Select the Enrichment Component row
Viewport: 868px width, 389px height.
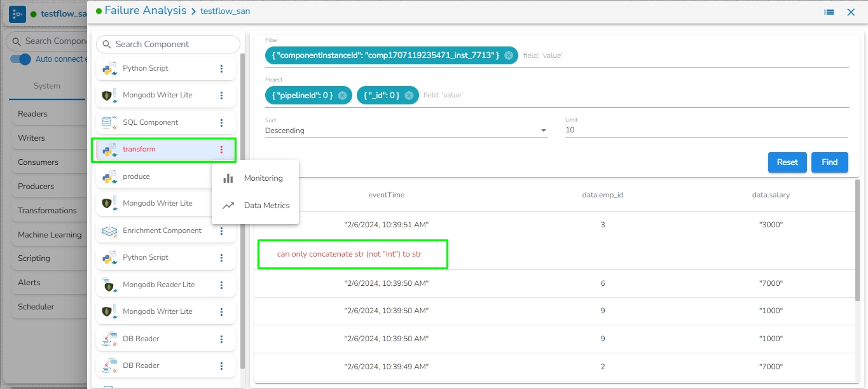point(166,230)
